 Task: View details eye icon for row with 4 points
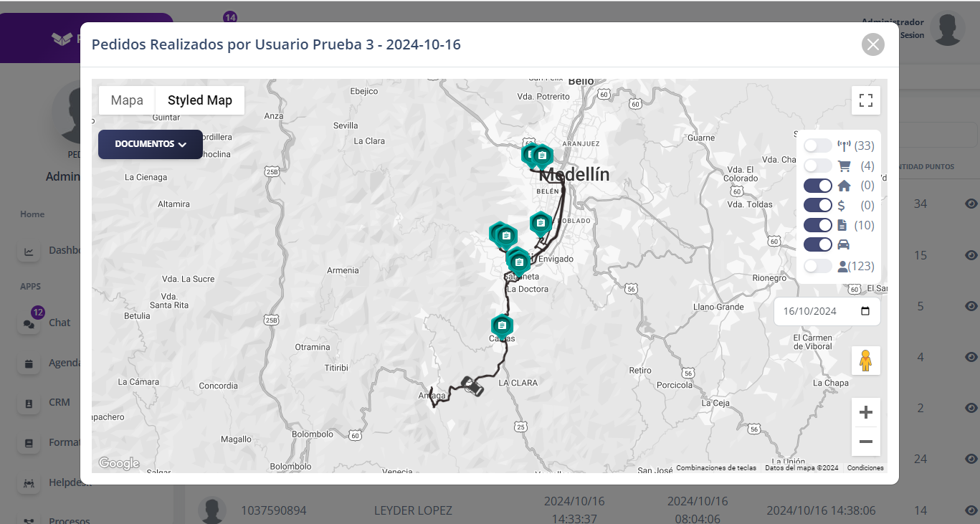[971, 357]
